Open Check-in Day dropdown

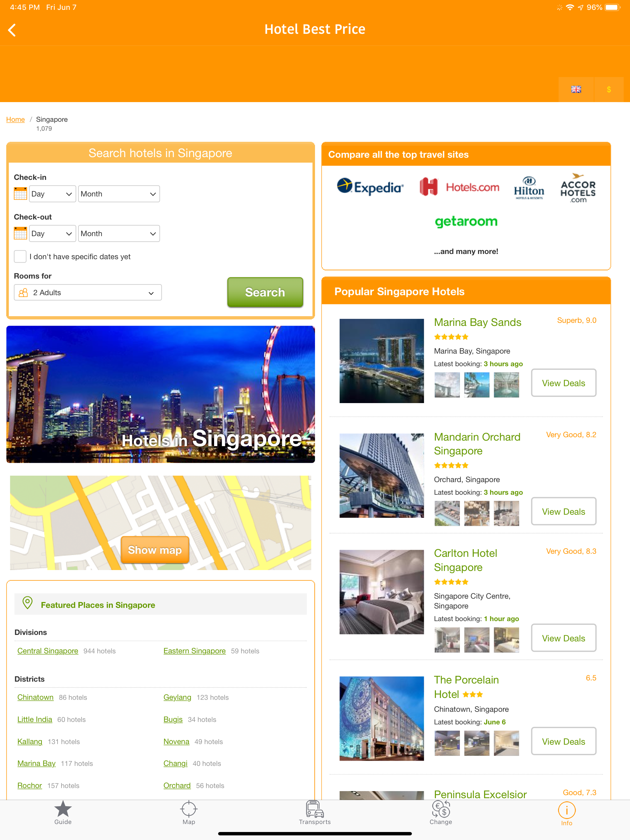click(52, 194)
